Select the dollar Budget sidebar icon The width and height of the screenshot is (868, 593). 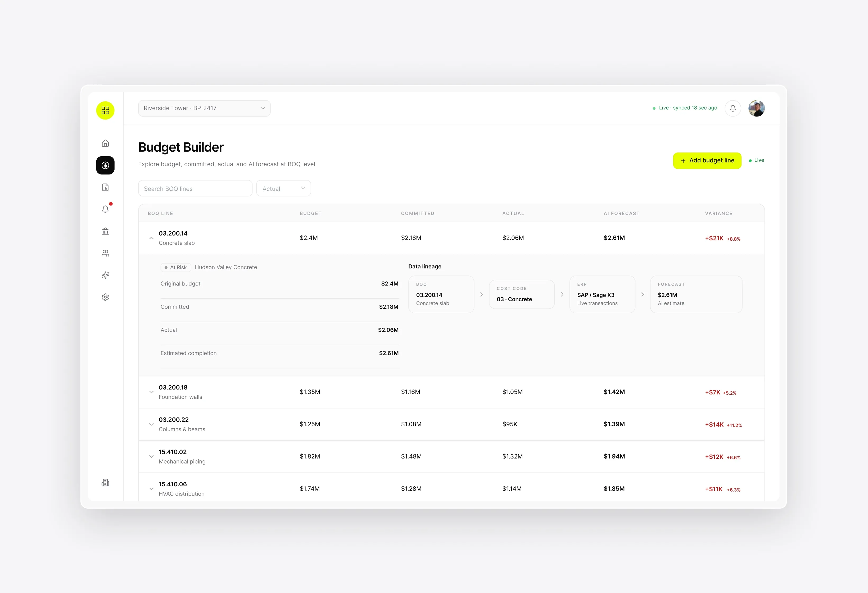[105, 165]
